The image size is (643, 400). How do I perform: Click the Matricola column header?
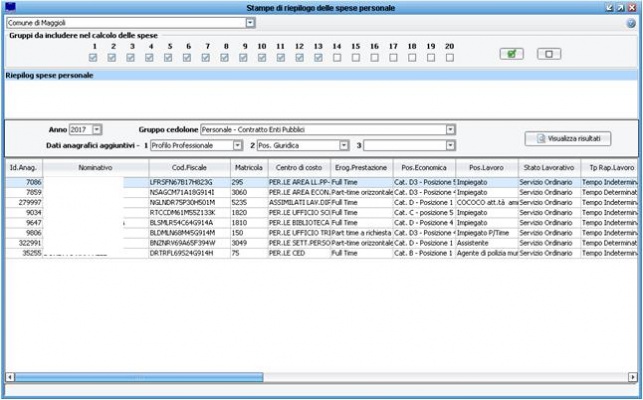coord(247,167)
